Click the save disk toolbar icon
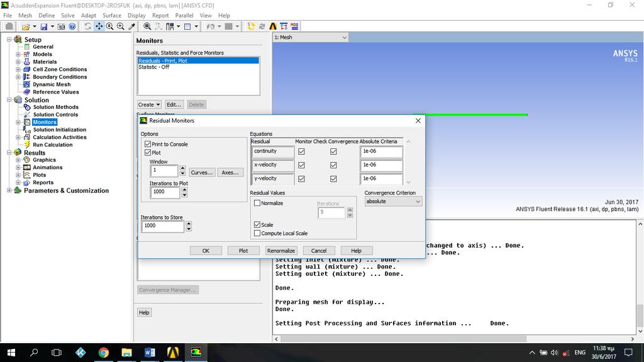644x362 pixels. click(x=43, y=26)
